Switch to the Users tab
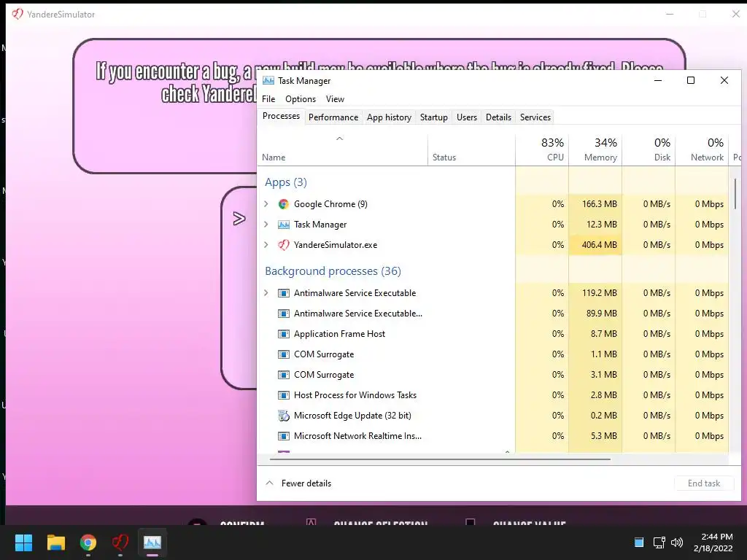Image resolution: width=747 pixels, height=560 pixels. [467, 117]
